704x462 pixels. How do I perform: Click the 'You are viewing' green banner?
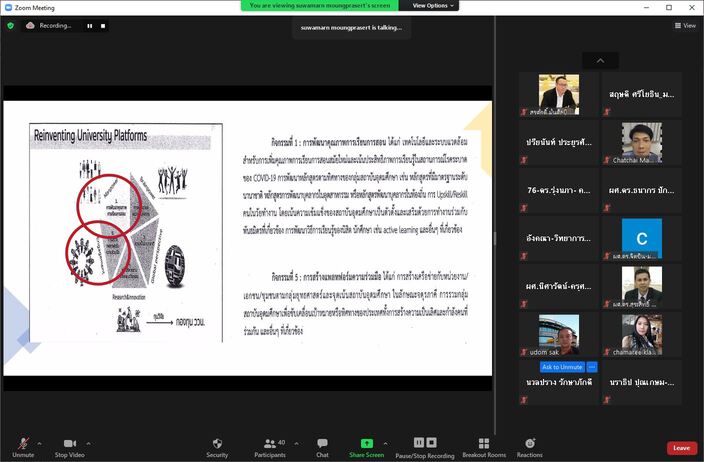[x=320, y=5]
